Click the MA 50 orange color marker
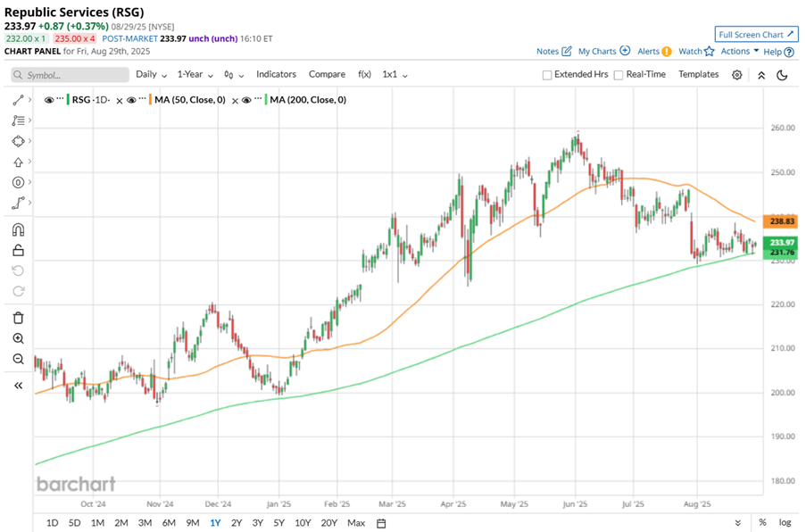Viewport: 806px width, 532px height. [150, 100]
